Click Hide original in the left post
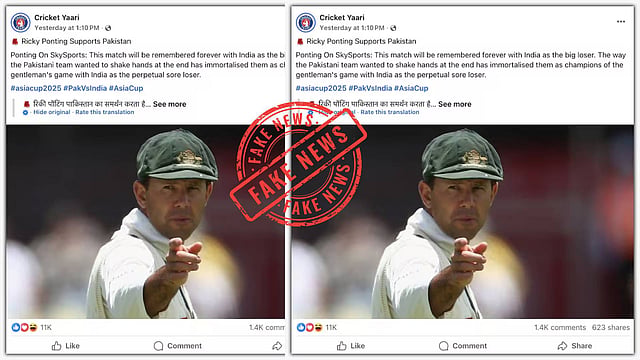 (51, 112)
